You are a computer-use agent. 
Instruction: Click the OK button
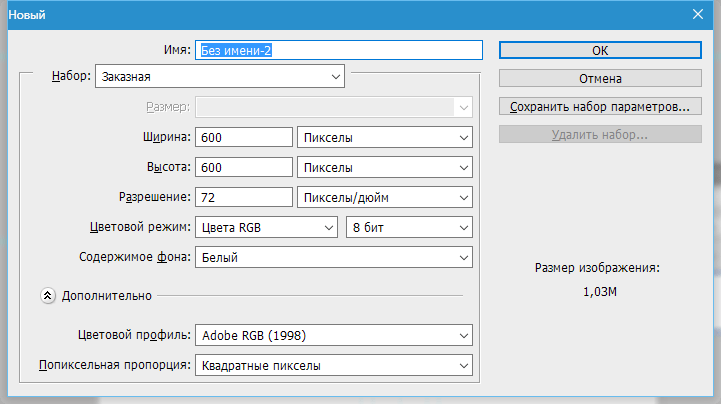coord(600,50)
